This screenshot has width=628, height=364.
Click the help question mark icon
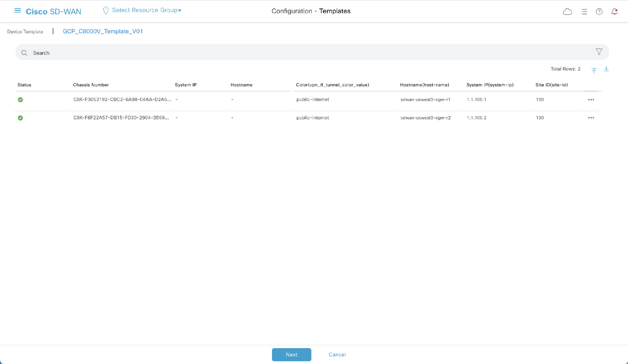point(599,11)
